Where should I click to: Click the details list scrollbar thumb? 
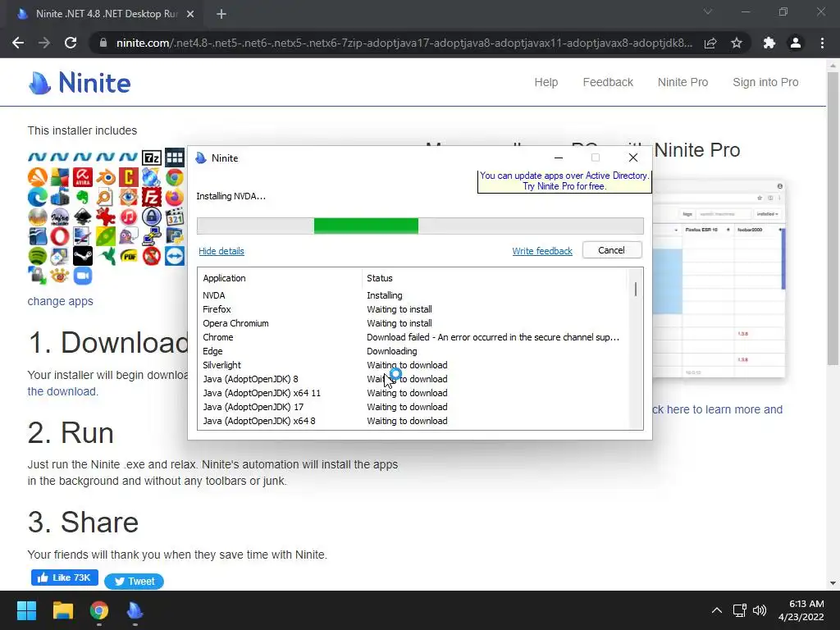click(x=636, y=290)
